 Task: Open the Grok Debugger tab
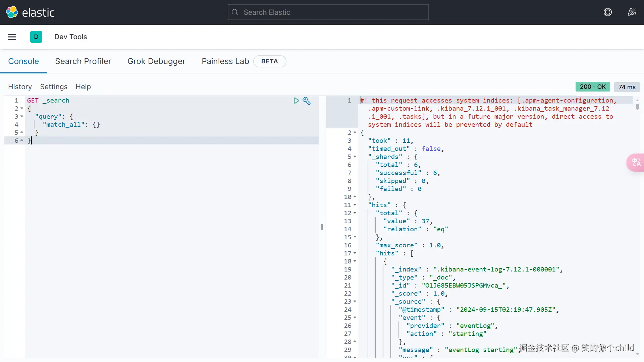click(156, 61)
